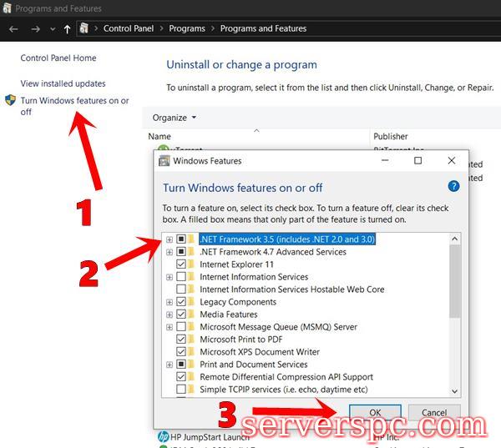This screenshot has height=448, width=501.
Task: Select the Media Features list item
Action: click(228, 315)
